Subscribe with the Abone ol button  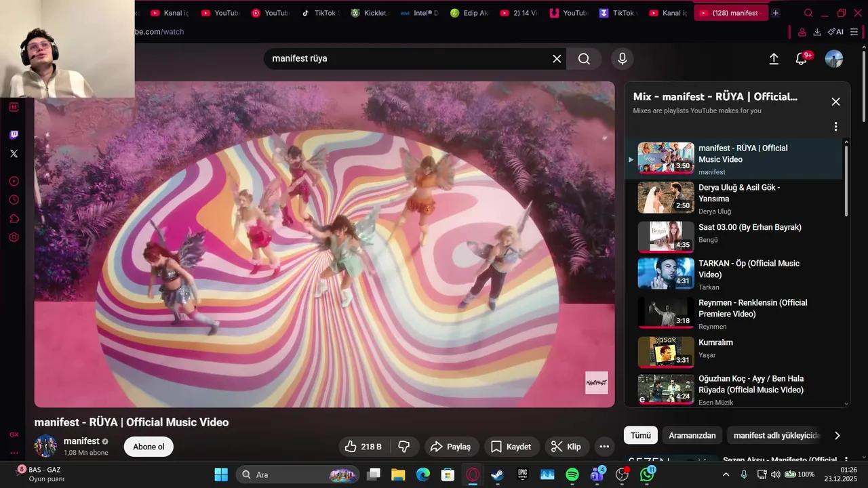click(x=149, y=447)
